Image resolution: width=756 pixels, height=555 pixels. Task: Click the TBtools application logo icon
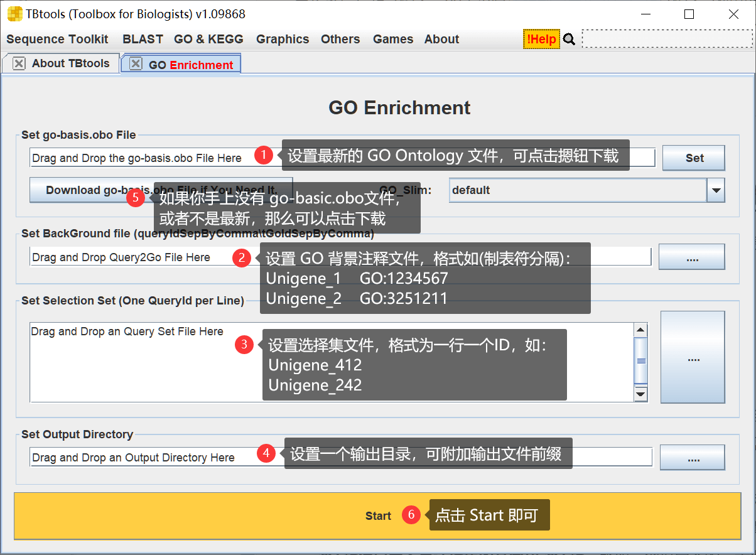(x=14, y=13)
